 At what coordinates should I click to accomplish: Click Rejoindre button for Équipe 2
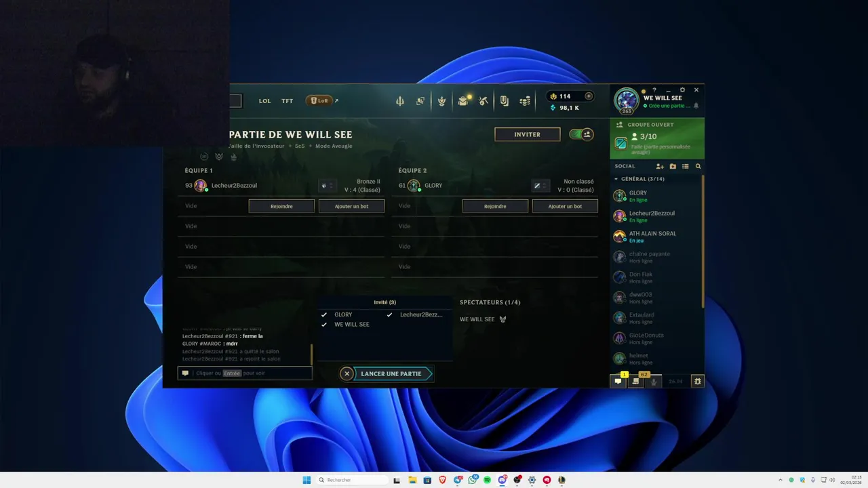tap(495, 206)
